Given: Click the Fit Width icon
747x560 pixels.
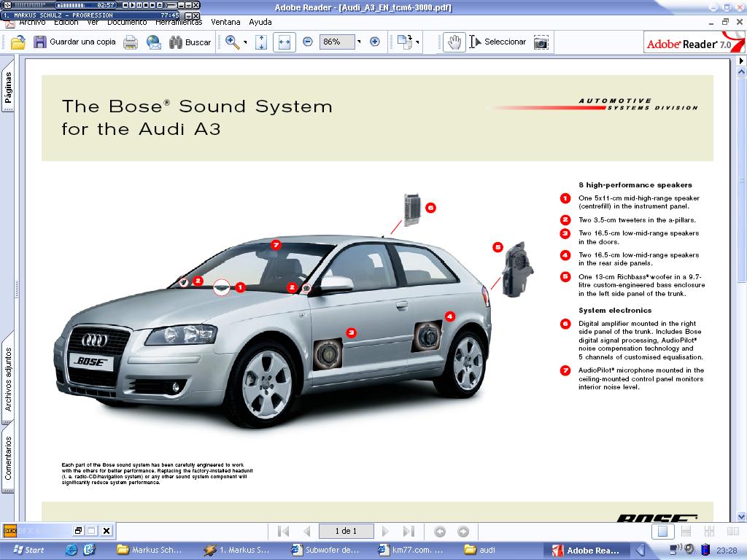Looking at the screenshot, I should [x=285, y=42].
